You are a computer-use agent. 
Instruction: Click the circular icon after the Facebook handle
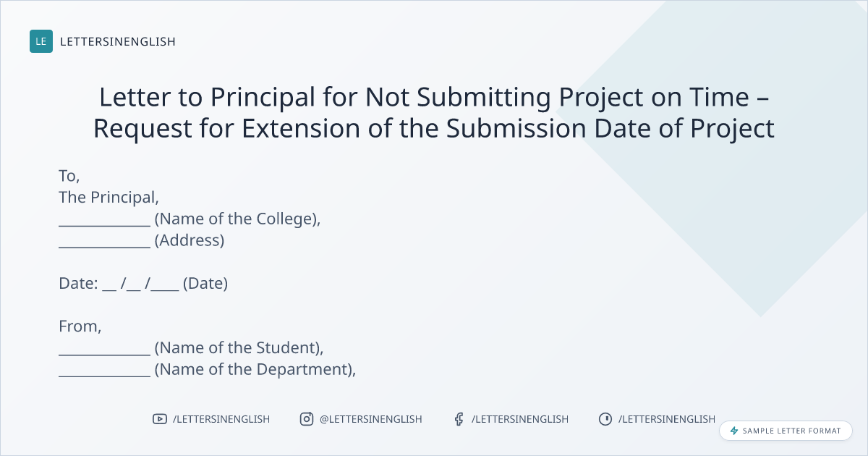tap(605, 419)
